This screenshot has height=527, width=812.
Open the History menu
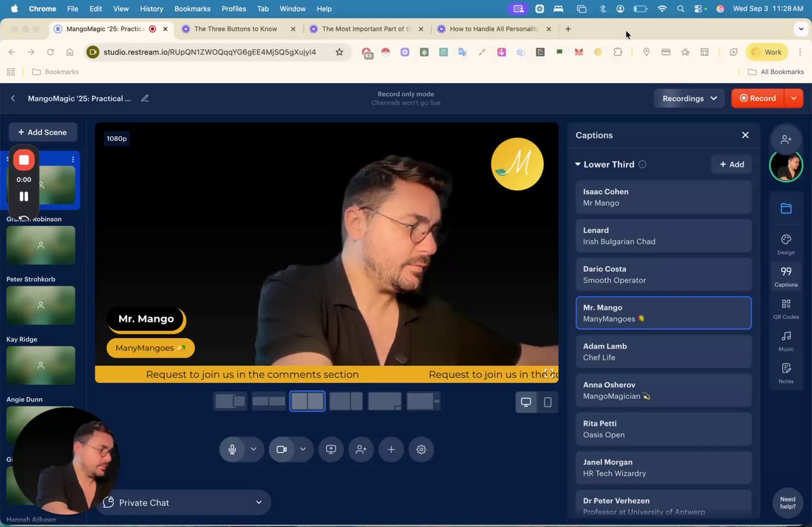(x=151, y=9)
